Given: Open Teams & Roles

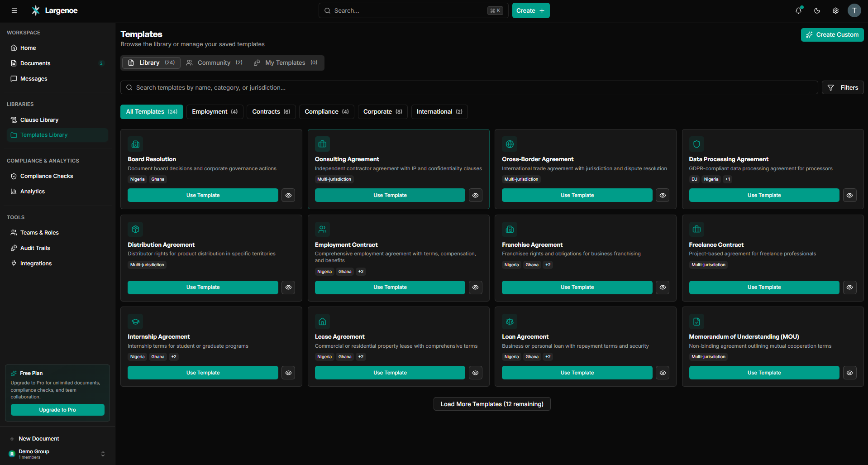Looking at the screenshot, I should 57,233.
